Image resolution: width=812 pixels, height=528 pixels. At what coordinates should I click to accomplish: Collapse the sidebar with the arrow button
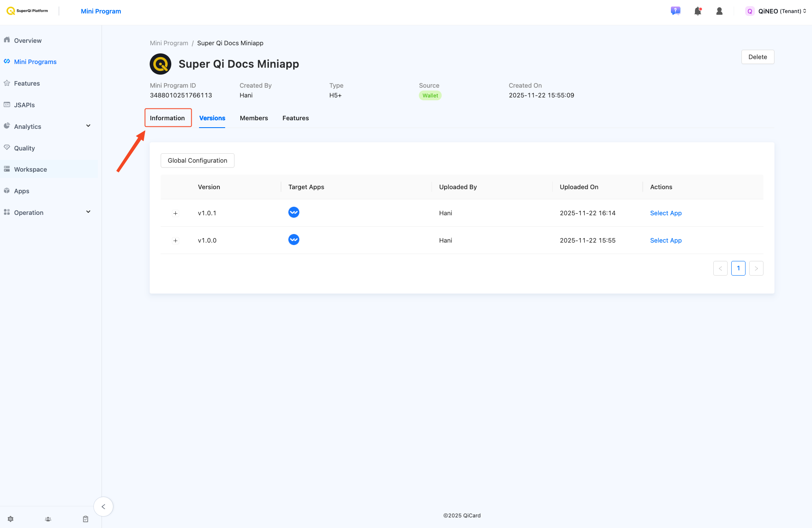tap(103, 507)
